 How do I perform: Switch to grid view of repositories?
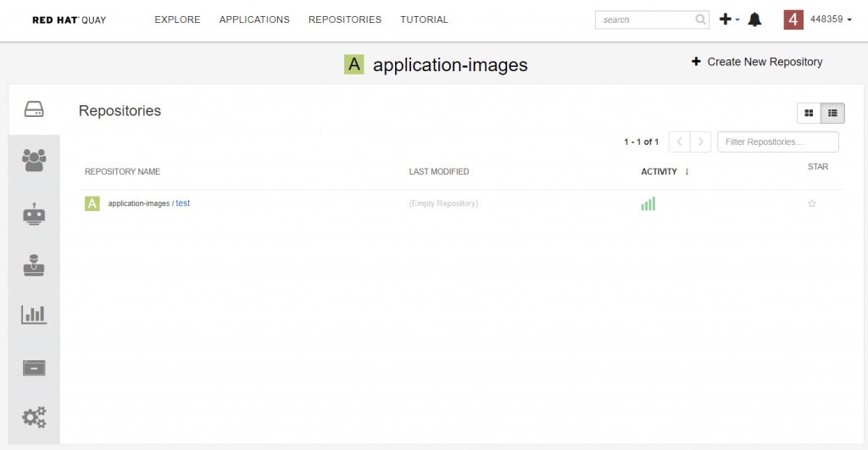(809, 113)
